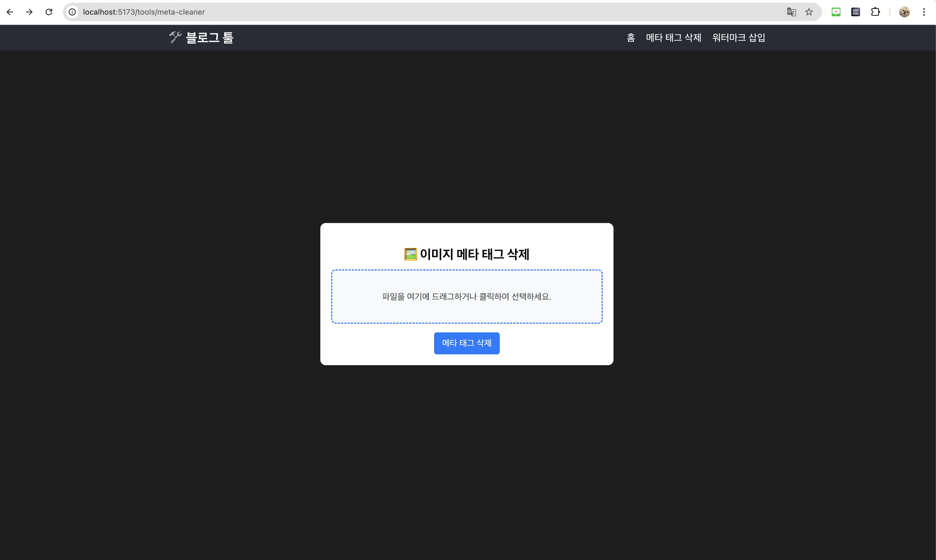Open the Extensions puzzle piece menu

(x=875, y=12)
